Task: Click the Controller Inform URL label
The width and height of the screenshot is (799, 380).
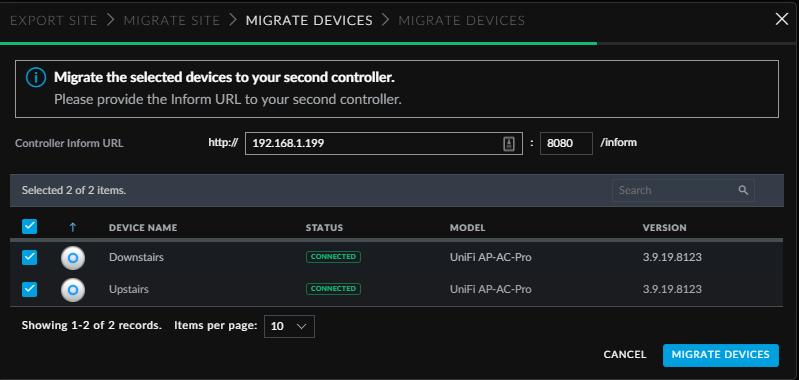Action: click(x=69, y=144)
